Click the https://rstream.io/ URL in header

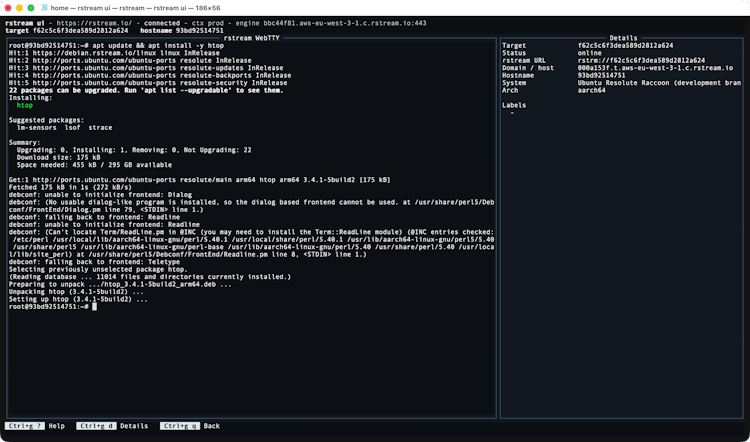pos(91,22)
